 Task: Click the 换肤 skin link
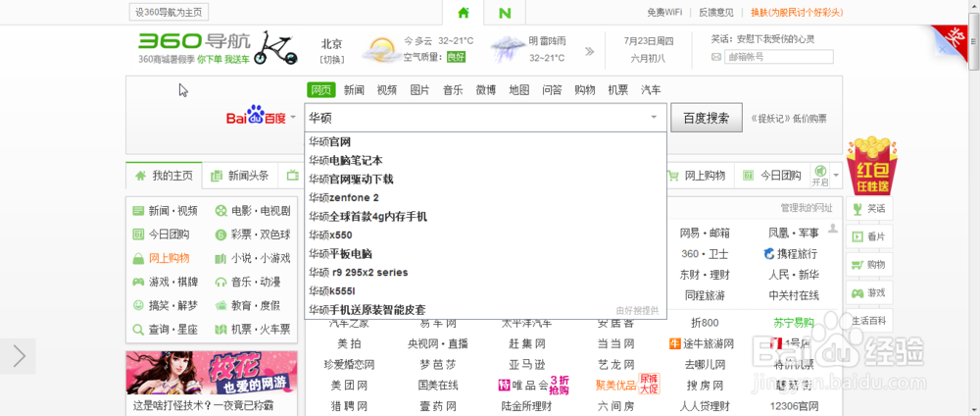(x=797, y=12)
